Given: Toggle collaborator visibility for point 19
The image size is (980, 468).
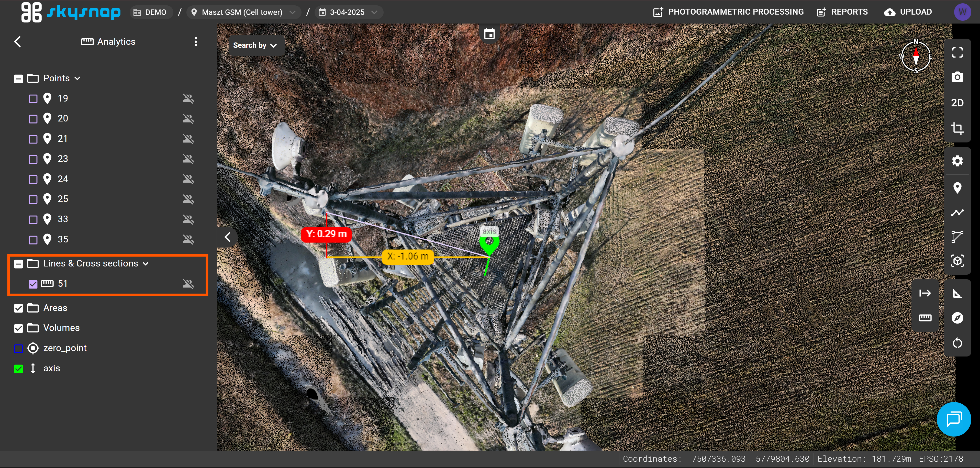Looking at the screenshot, I should pyautogui.click(x=188, y=98).
